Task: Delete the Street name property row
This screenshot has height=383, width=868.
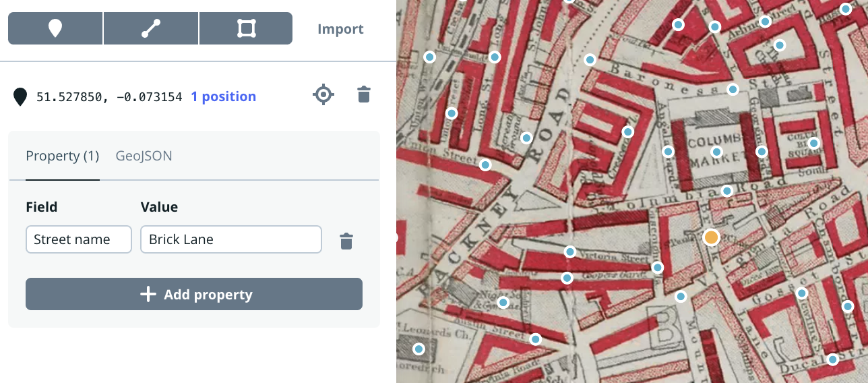Action: 346,241
